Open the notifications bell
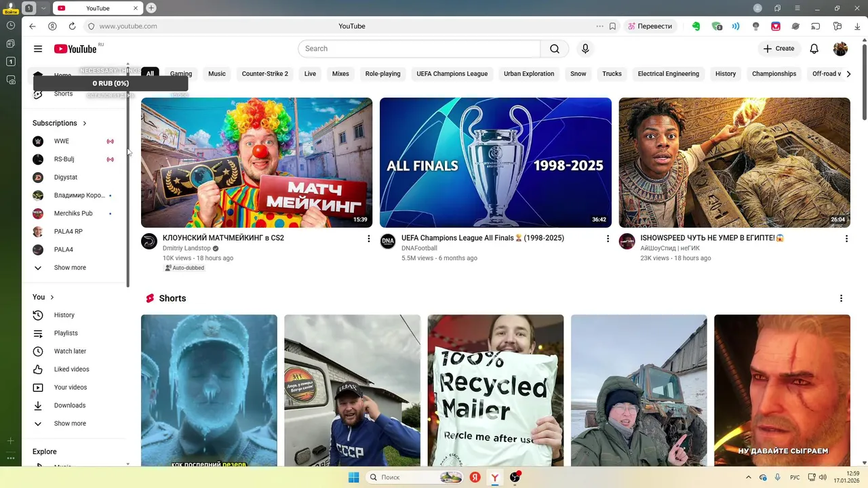 814,49
